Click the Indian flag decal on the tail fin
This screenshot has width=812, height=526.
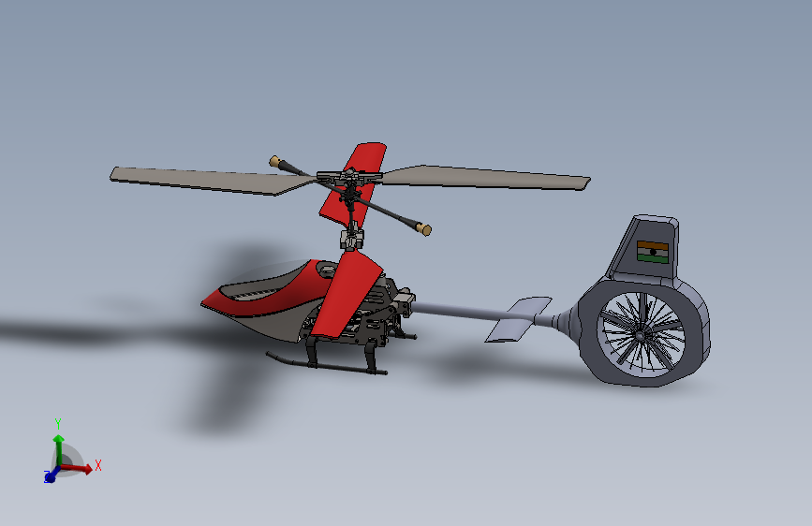tap(653, 252)
